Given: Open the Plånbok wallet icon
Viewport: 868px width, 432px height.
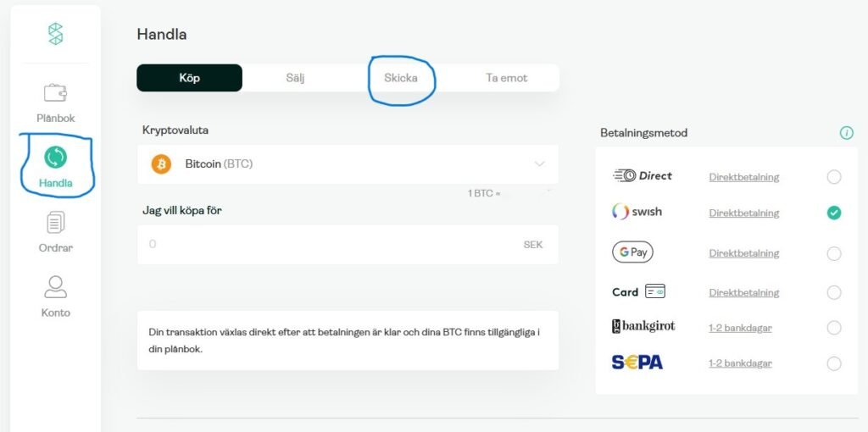Looking at the screenshot, I should point(55,93).
